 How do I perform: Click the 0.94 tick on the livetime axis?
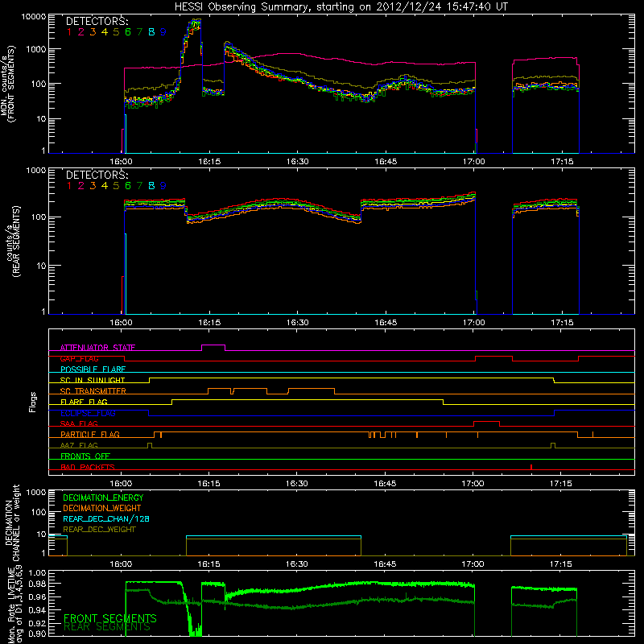click(x=37, y=610)
